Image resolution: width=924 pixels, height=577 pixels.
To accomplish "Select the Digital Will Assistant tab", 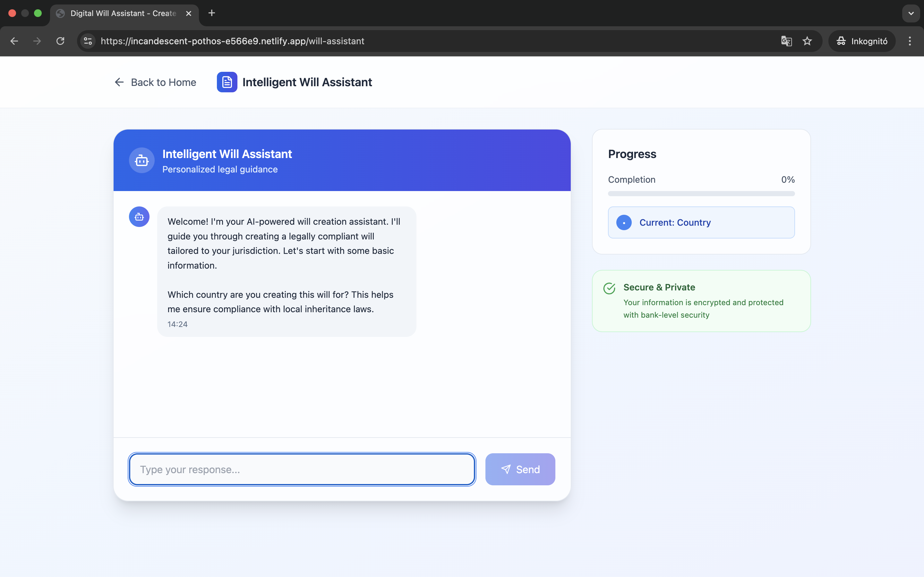I will pos(123,13).
